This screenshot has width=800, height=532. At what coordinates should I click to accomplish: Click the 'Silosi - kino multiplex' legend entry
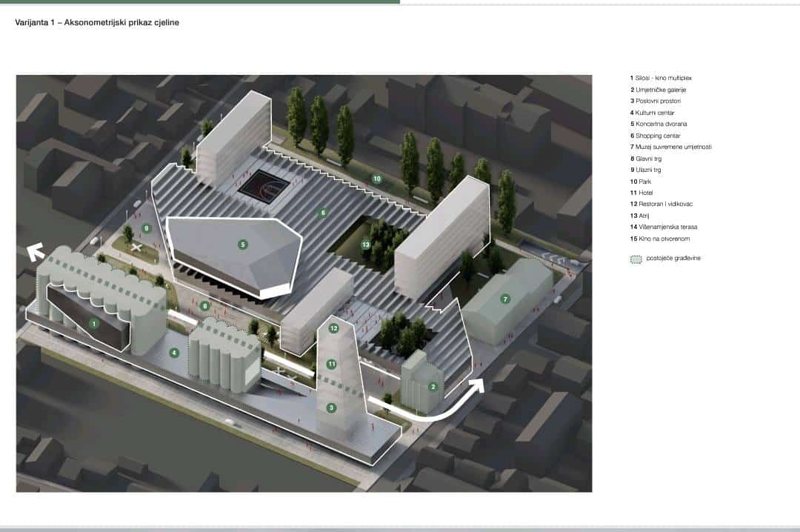pyautogui.click(x=661, y=78)
